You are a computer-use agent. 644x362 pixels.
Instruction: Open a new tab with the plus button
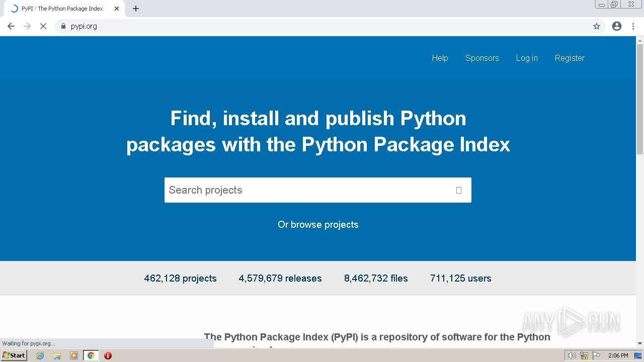coord(136,9)
